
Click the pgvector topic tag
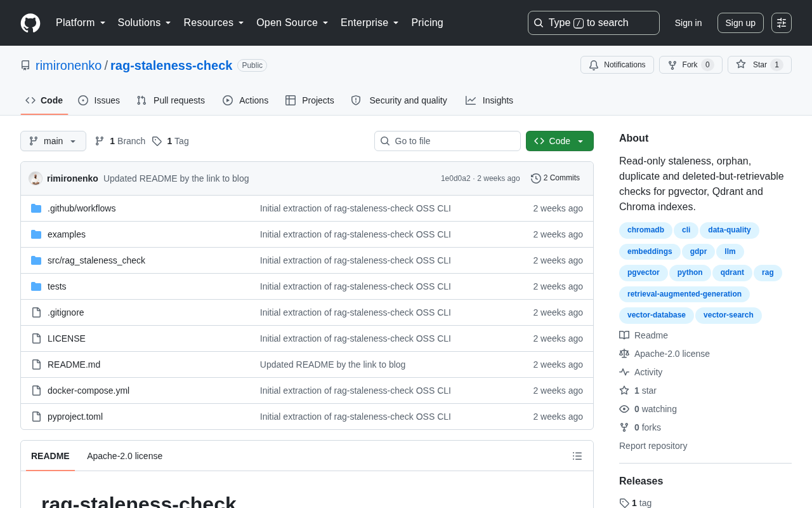(x=643, y=272)
